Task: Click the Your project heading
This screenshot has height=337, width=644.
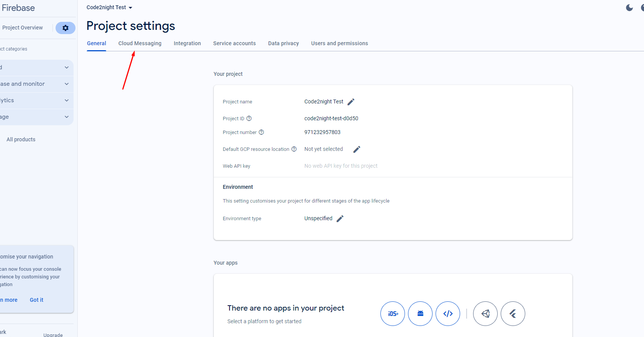Action: [x=228, y=74]
